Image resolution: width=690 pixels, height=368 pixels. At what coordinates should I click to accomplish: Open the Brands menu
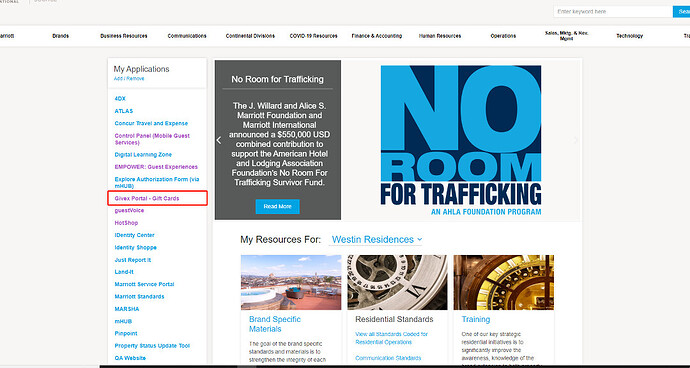coord(60,36)
